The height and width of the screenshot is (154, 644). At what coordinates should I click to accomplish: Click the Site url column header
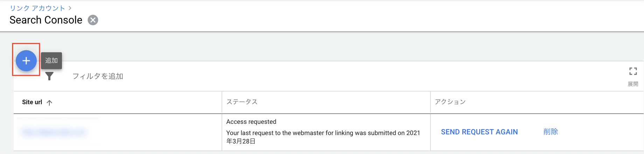tap(32, 102)
